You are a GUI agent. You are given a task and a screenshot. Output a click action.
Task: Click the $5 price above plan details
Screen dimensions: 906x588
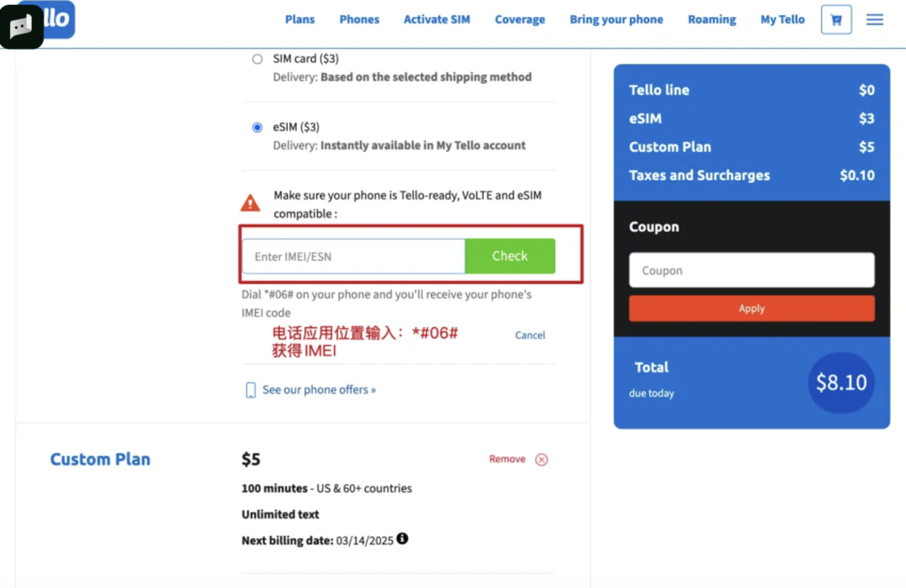(x=251, y=460)
